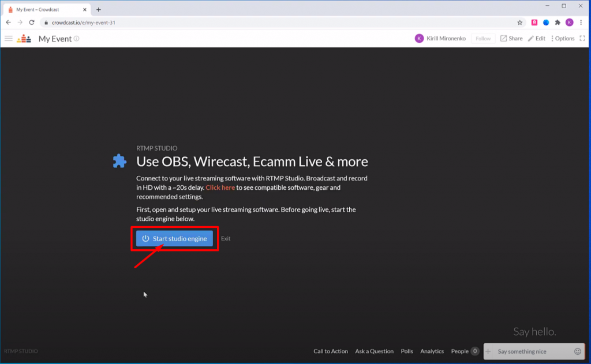Go forward in browser history
The image size is (591, 364).
pos(20,22)
